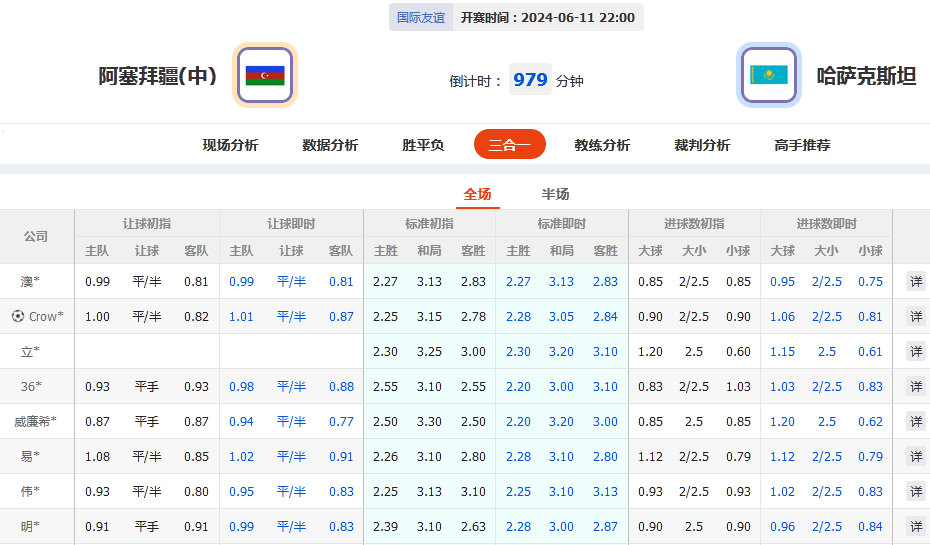Open the 裁判分析 tab
This screenshot has width=930, height=545.
702,145
